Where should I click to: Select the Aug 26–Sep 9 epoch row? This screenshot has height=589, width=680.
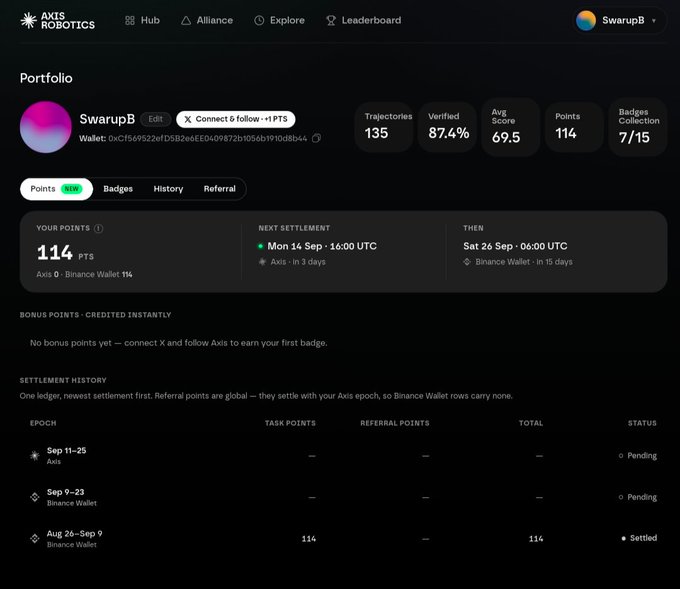click(x=343, y=539)
